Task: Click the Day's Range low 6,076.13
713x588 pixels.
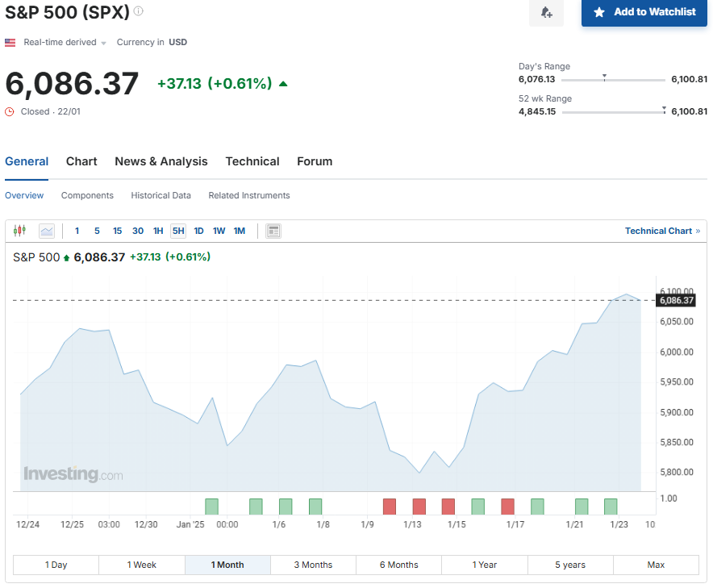Action: tap(536, 79)
